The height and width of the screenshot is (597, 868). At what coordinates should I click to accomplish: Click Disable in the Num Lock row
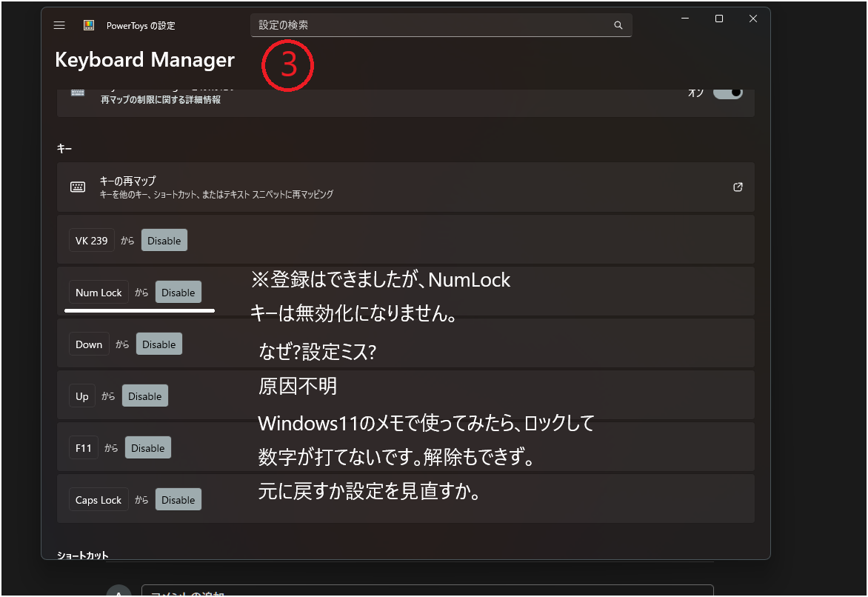click(178, 293)
